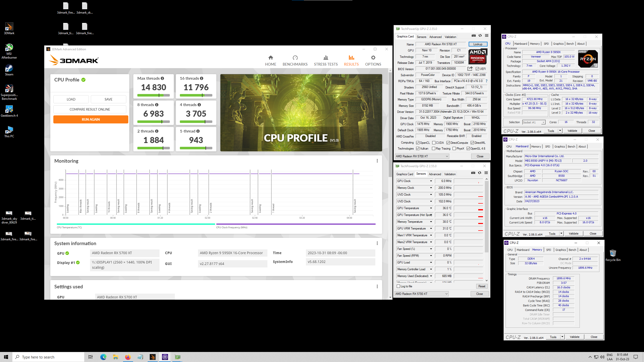Viewport: 644px width, 362px height.
Task: Take a screenshot in the GPU-Z Graphics Card window
Action: (x=473, y=36)
